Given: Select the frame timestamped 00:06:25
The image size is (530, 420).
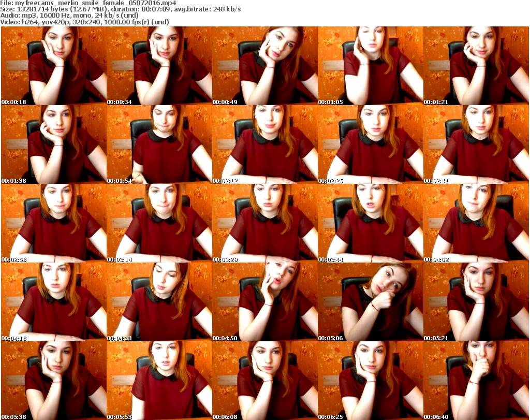Looking at the screenshot, I should [x=371, y=381].
